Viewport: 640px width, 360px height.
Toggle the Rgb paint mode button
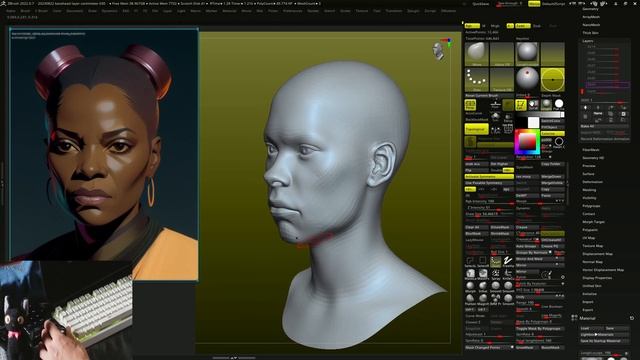pyautogui.click(x=472, y=26)
